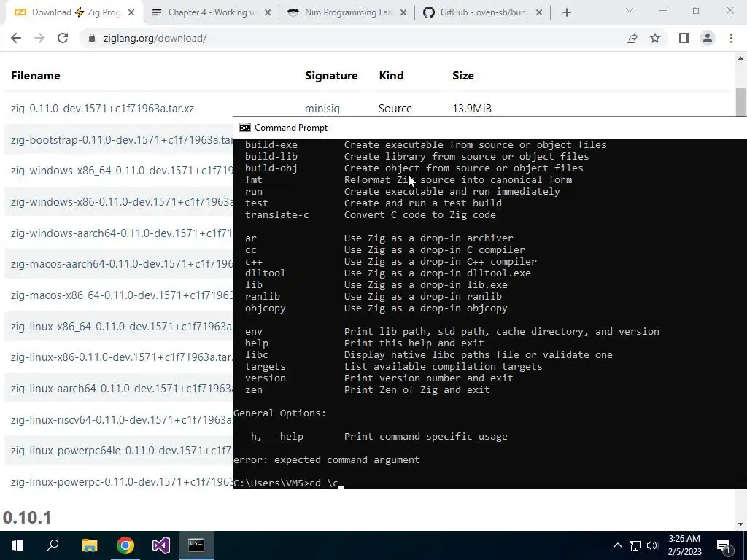Open Chrome profile avatar menu
The height and width of the screenshot is (560, 747).
click(708, 38)
